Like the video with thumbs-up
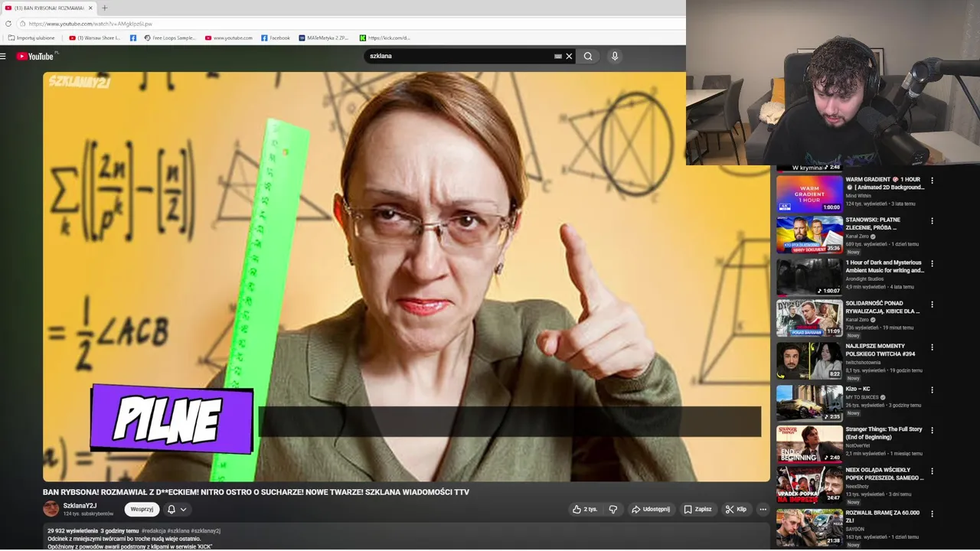This screenshot has width=980, height=551. click(586, 509)
